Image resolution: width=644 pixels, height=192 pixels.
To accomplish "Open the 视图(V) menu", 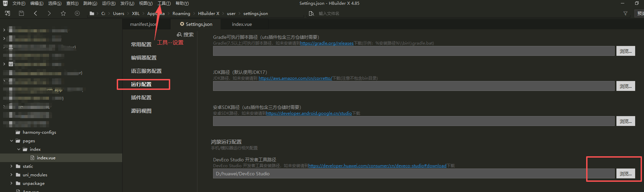I will click(x=146, y=3).
